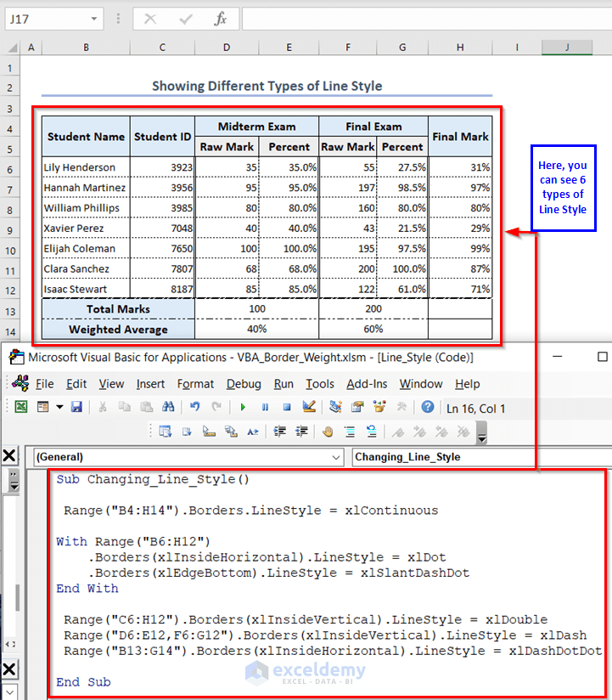Click the formula bar Cancel X button
612x700 pixels.
click(x=150, y=19)
